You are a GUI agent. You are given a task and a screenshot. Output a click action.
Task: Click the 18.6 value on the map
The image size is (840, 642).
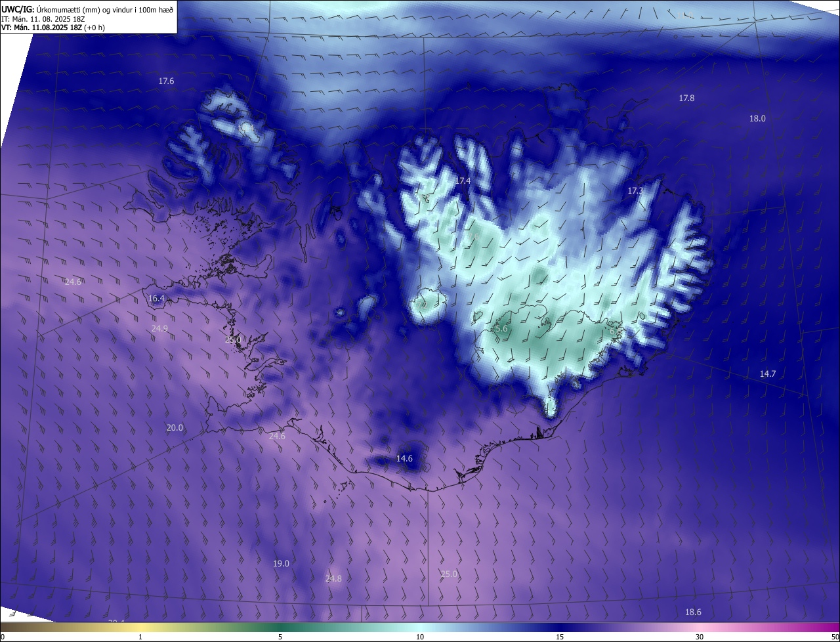click(x=693, y=612)
